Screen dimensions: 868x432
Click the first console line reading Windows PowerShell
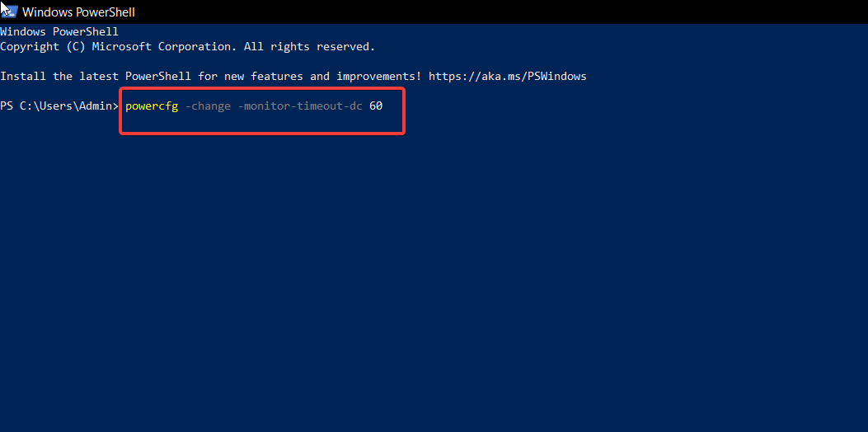59,32
